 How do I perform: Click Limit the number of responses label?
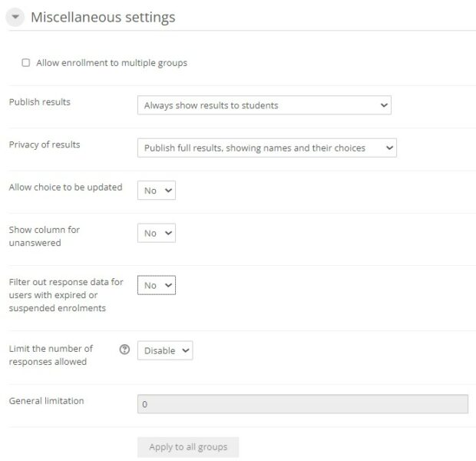(51, 355)
